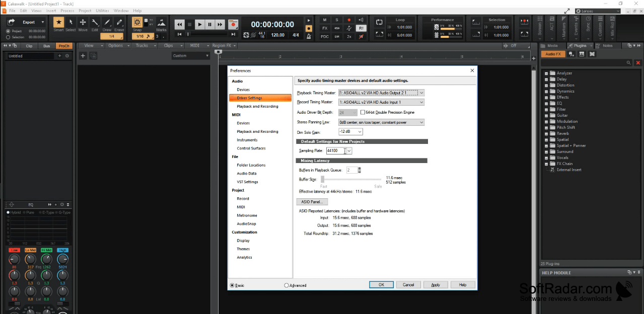
Task: Click the Record button in transport
Action: [x=233, y=24]
